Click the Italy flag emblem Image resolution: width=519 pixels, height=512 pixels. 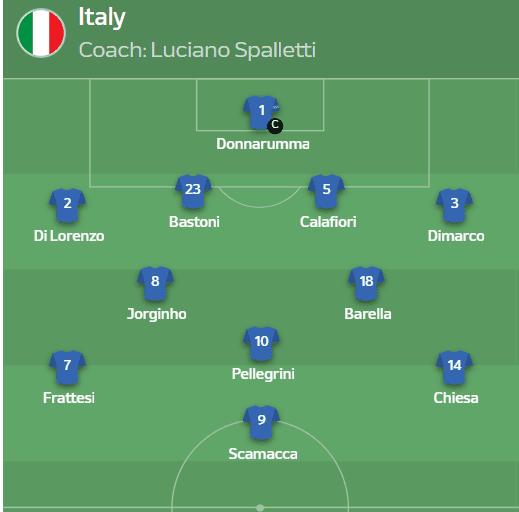(x=41, y=33)
